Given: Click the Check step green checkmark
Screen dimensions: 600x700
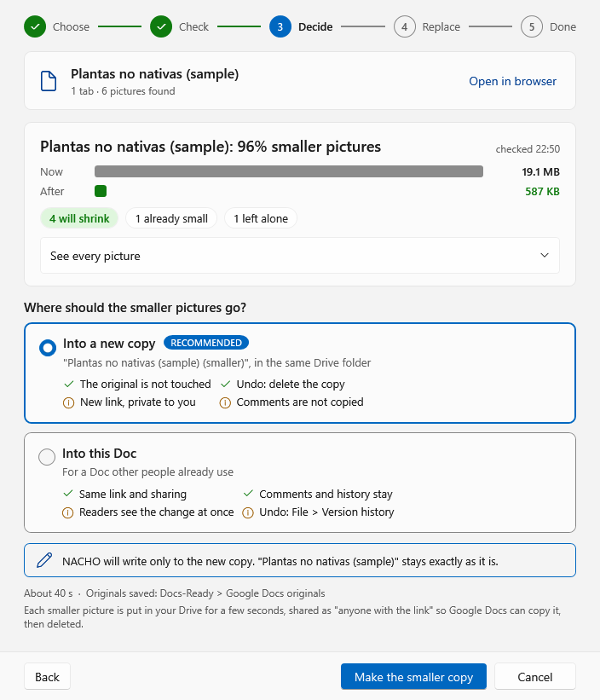Looking at the screenshot, I should [161, 26].
